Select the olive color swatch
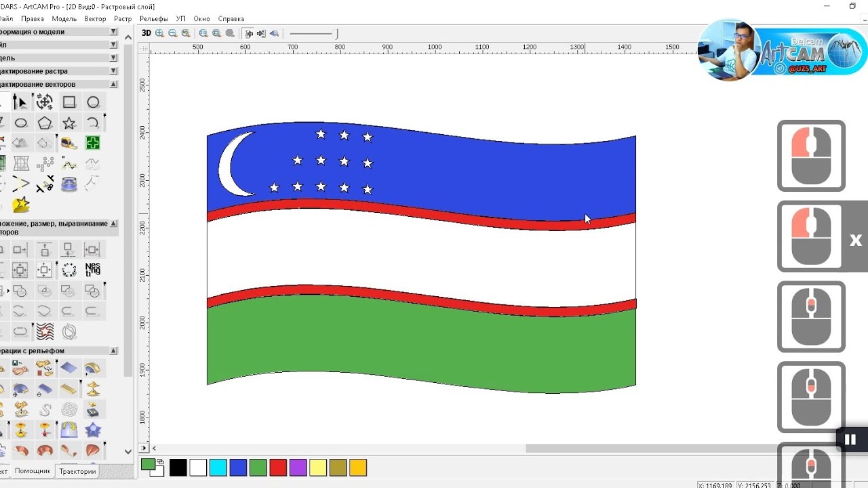Image resolution: width=868 pixels, height=488 pixels. (338, 467)
